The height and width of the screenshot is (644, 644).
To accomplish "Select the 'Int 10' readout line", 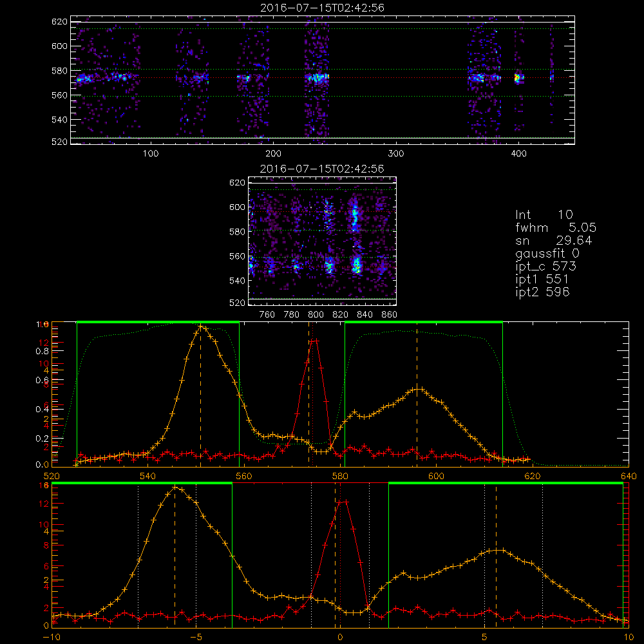I will (544, 214).
